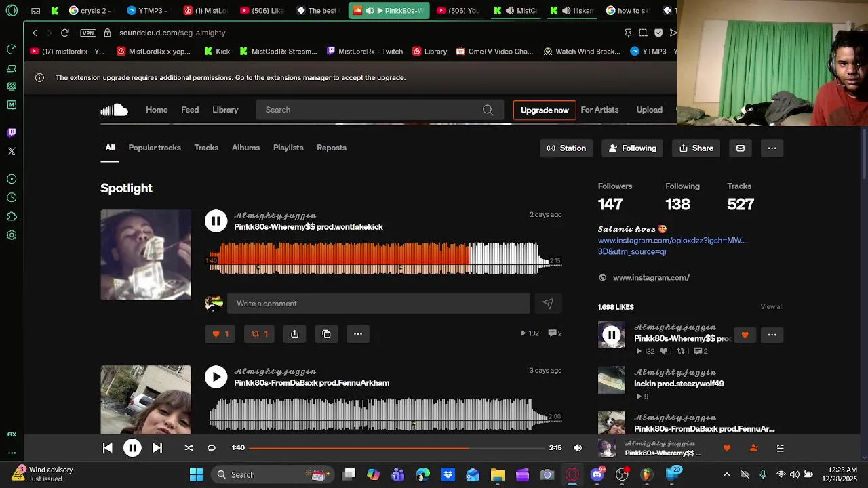Switch to Playlists tab
This screenshot has width=868, height=488.
(288, 148)
